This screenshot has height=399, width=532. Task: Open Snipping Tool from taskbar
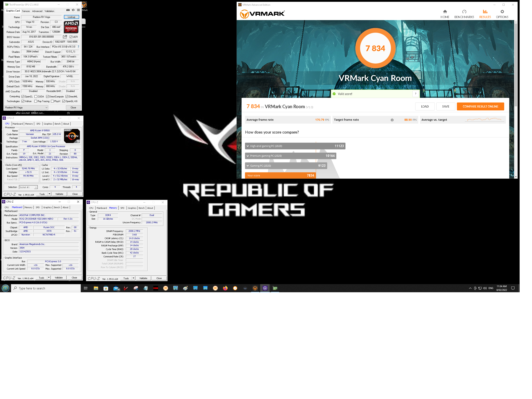point(136,288)
